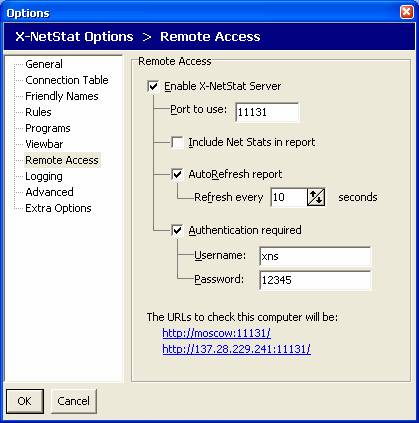Click into the Port to use field

click(x=267, y=112)
